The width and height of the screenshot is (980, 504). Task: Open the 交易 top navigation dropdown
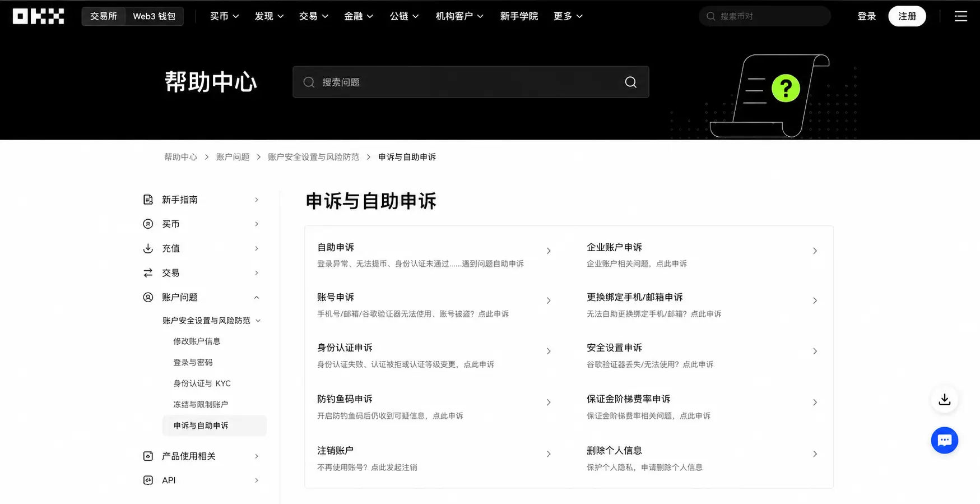(x=314, y=16)
